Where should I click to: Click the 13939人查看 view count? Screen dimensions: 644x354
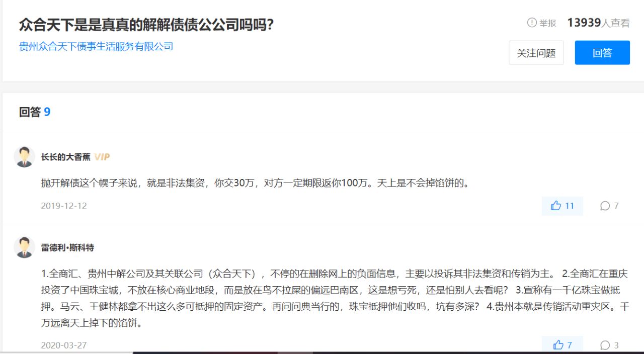point(598,23)
